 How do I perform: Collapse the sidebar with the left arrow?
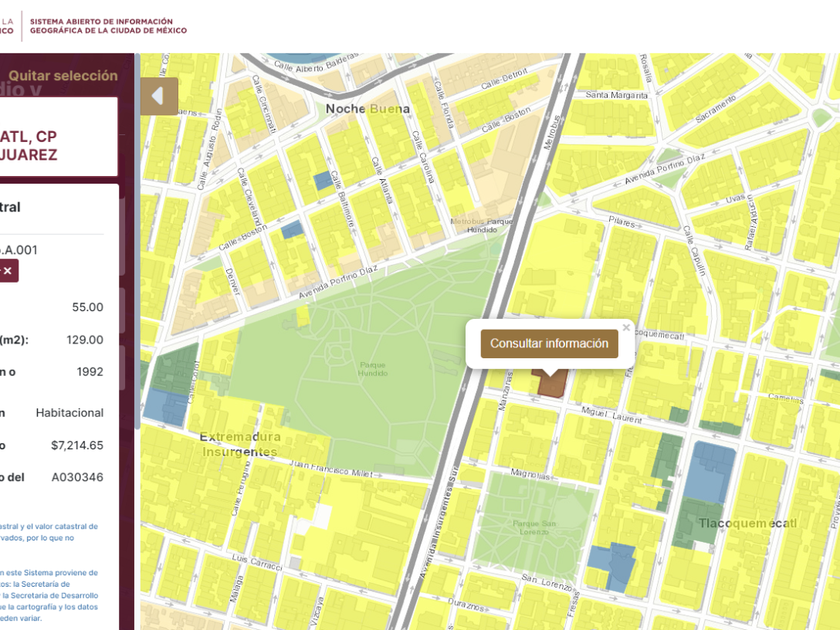[x=158, y=96]
